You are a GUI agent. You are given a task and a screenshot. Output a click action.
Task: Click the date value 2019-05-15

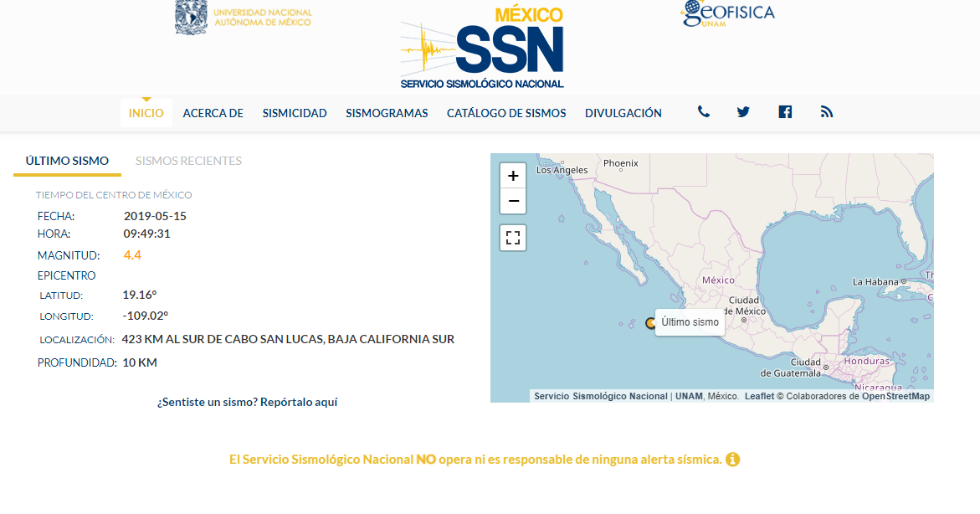click(155, 216)
